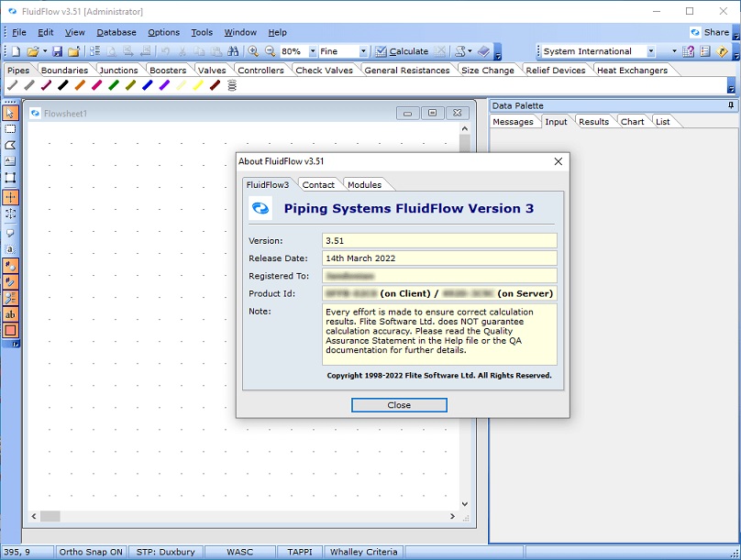
Task: Select the olive pipe type icon
Action: click(x=130, y=85)
